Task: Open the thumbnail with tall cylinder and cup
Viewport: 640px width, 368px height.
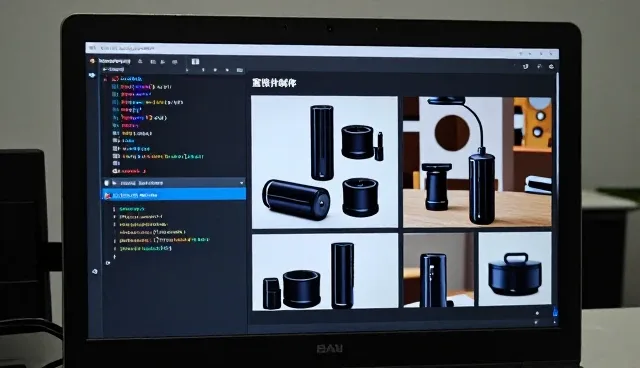Action: pos(325,271)
